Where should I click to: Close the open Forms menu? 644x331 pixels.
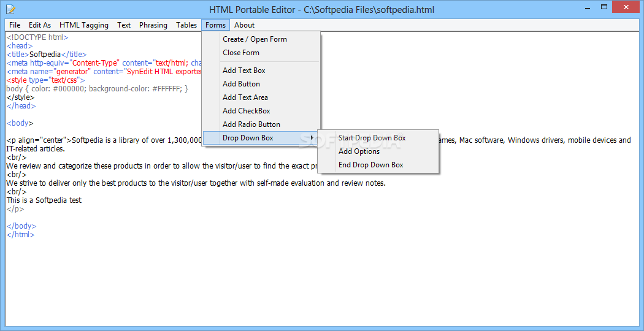[x=216, y=25]
